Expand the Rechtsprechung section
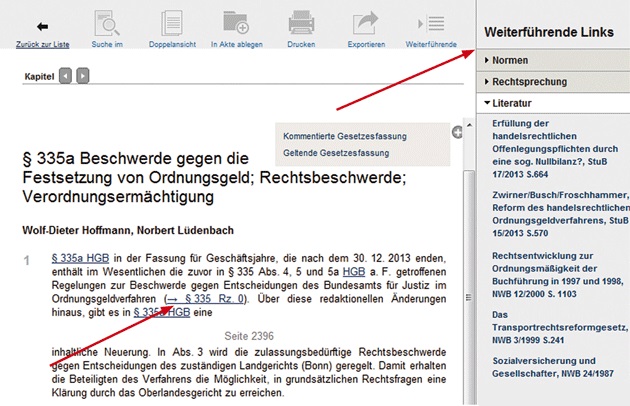Image resolution: width=630 pixels, height=406 pixels. coord(530,82)
